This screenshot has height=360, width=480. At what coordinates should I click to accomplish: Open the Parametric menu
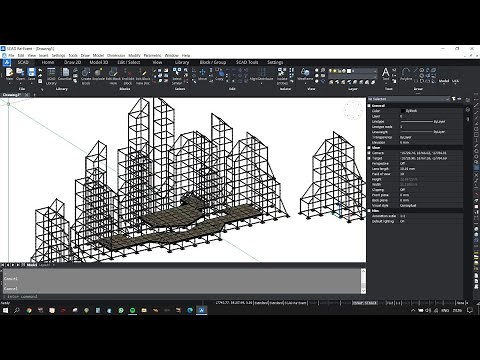coord(152,55)
